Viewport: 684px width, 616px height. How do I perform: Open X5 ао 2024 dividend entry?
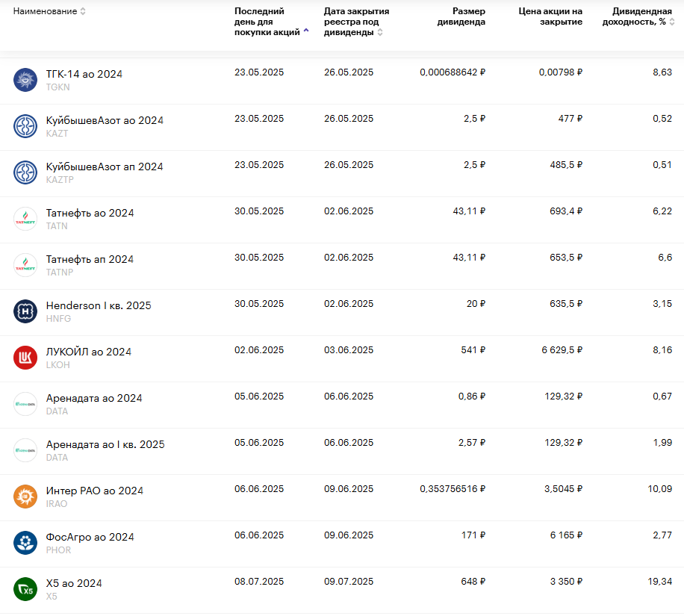click(x=74, y=583)
